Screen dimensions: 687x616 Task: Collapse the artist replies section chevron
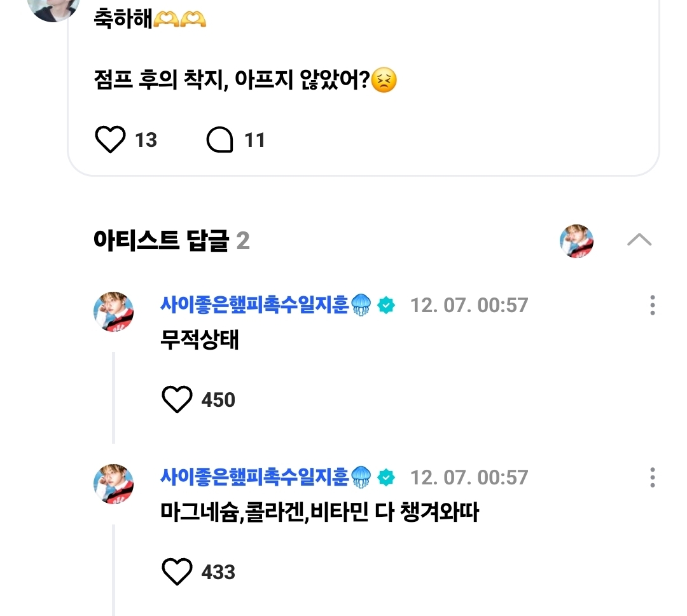[x=639, y=240]
